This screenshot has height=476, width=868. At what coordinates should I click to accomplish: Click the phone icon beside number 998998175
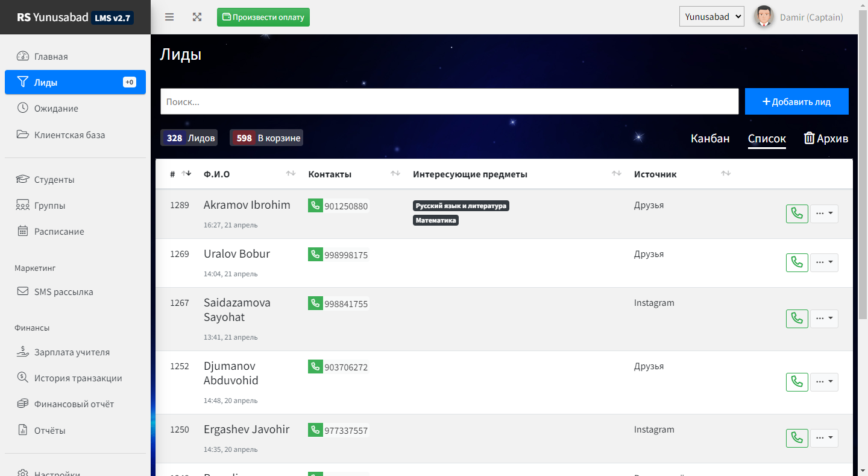point(315,254)
